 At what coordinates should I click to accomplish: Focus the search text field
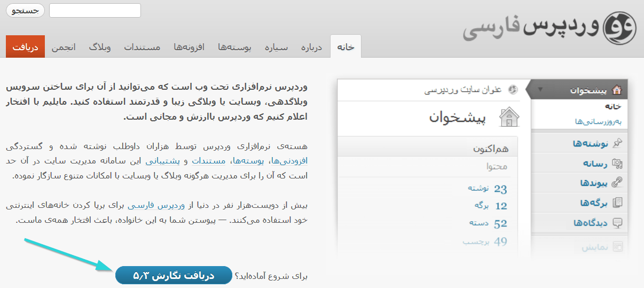[x=95, y=10]
